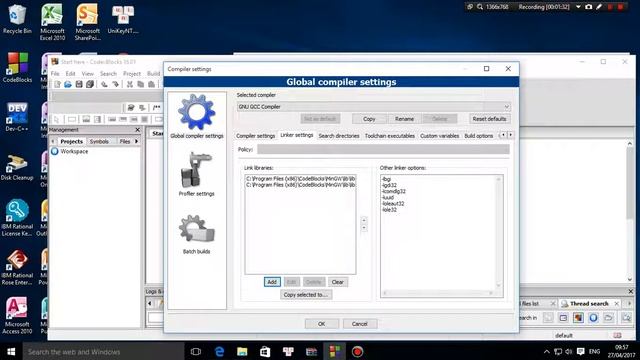Open recording bar dropdown arrow

pyautogui.click(x=578, y=7)
